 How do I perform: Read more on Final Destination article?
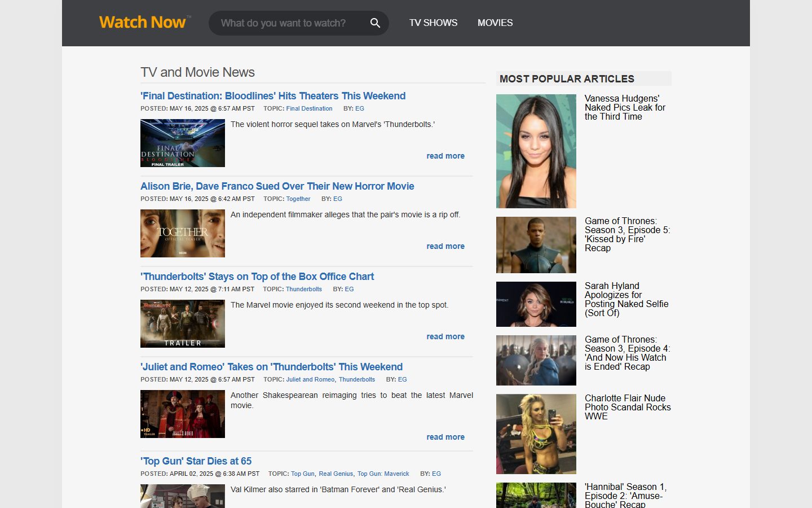tap(445, 156)
